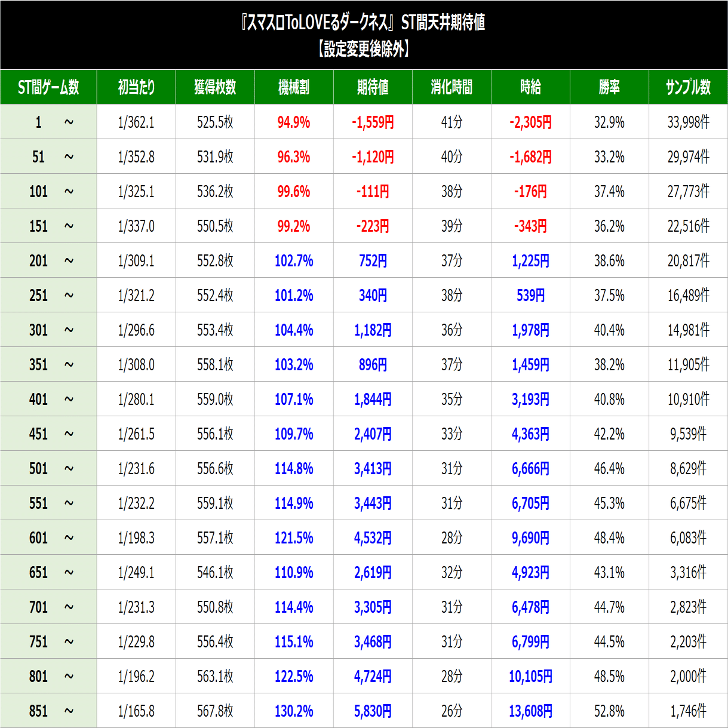This screenshot has height=728, width=728.
Task: Click the 6,478円 cell
Action: pos(530,607)
